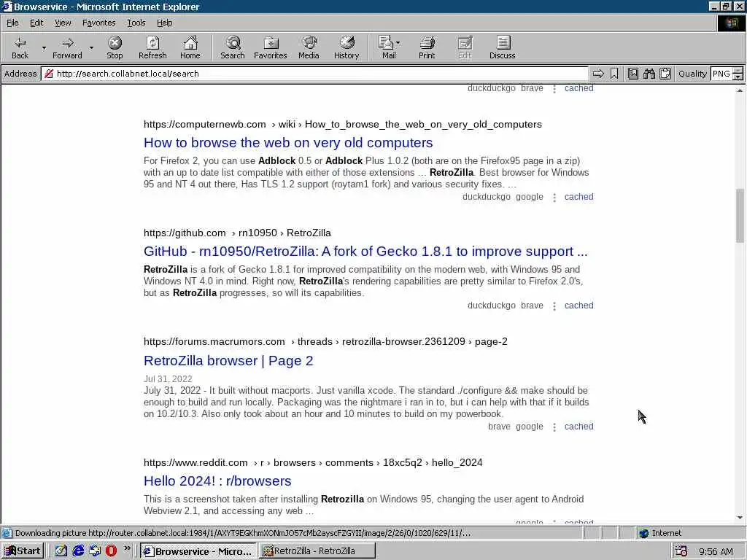Launch Opera from quick launch
747x560 pixels.
(x=111, y=551)
